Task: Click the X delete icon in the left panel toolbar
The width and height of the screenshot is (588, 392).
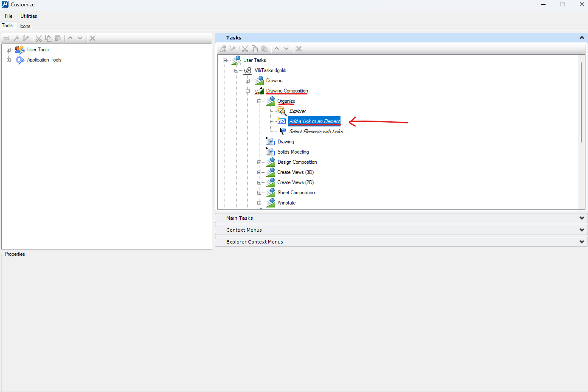Action: coord(92,38)
